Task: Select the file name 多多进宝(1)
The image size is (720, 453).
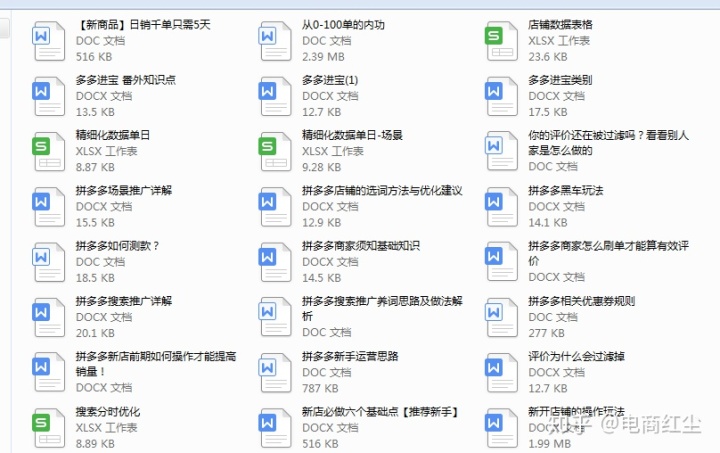Action: (x=330, y=80)
